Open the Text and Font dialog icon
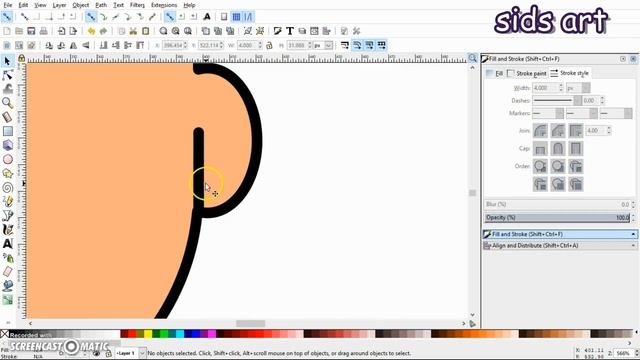This screenshot has height=360, width=640. pos(290,31)
